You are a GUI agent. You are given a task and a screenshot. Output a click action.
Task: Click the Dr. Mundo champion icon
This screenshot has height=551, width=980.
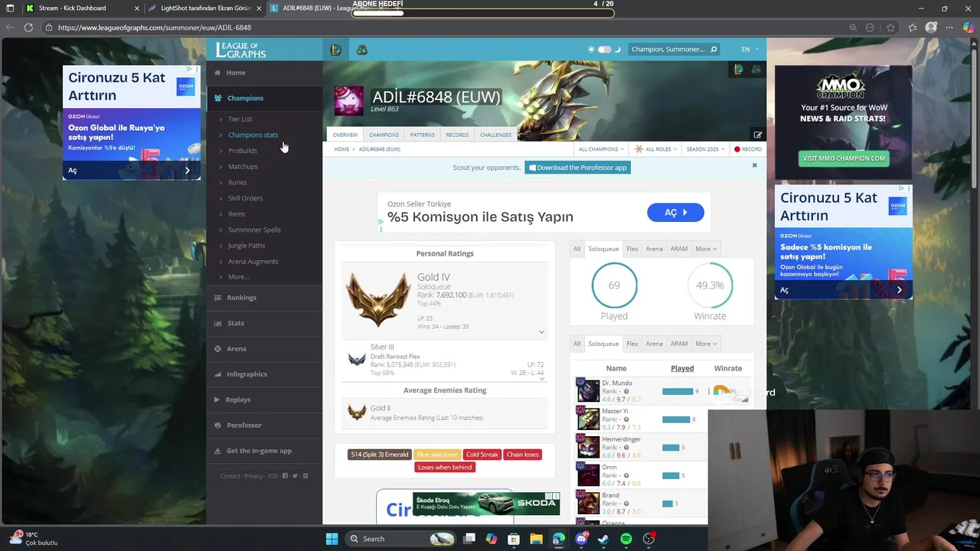(x=588, y=390)
